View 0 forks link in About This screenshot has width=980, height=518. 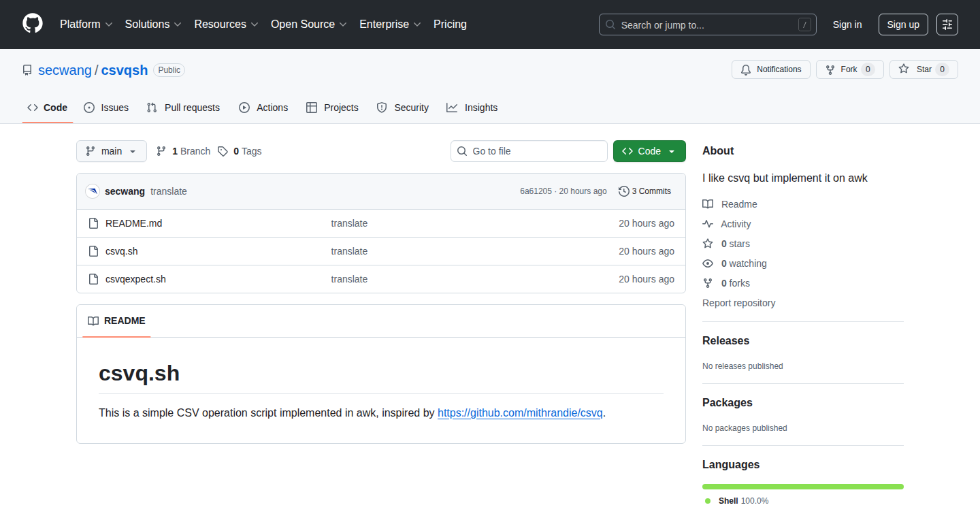pos(726,283)
